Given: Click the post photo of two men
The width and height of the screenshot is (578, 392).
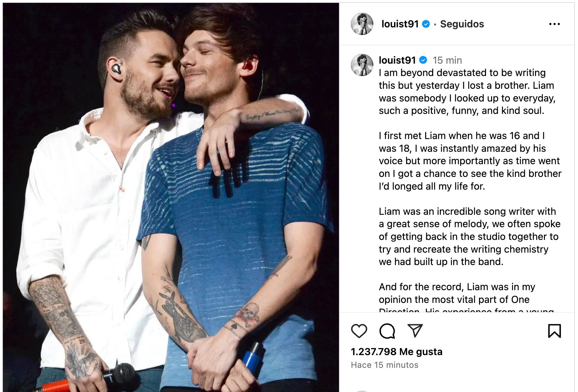Looking at the screenshot, I should (171, 197).
